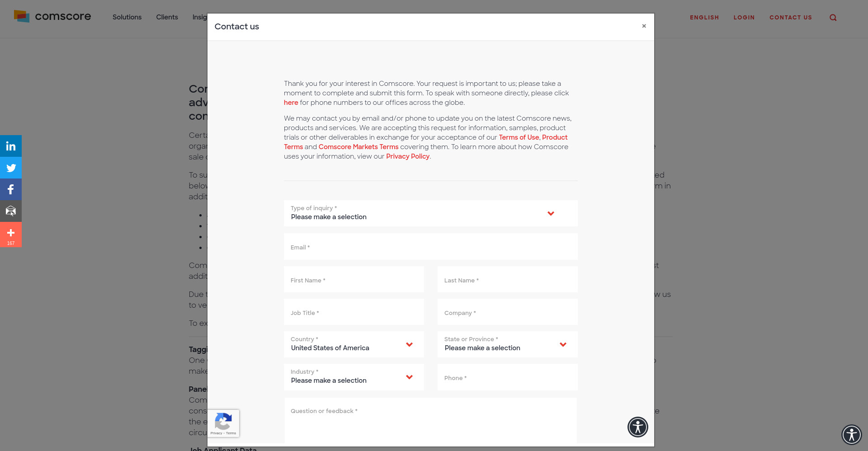Open the Country dropdown
The image size is (868, 451).
pos(354,344)
